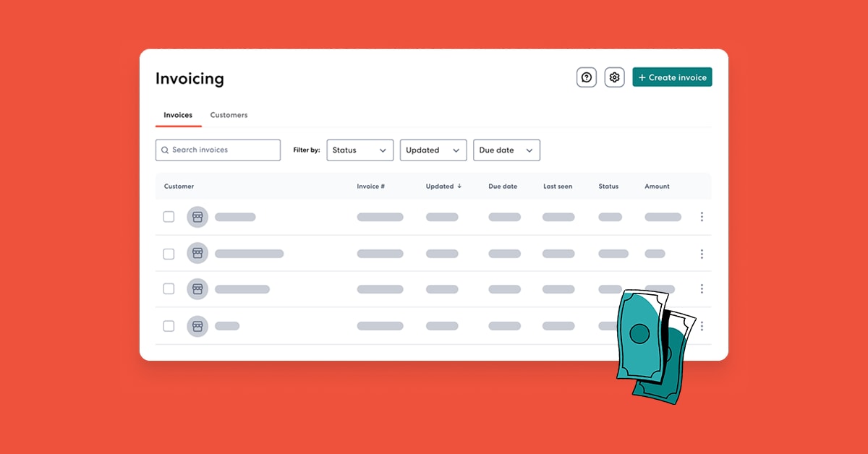868x454 pixels.
Task: Tick the fourth invoice row checkbox
Action: [169, 326]
